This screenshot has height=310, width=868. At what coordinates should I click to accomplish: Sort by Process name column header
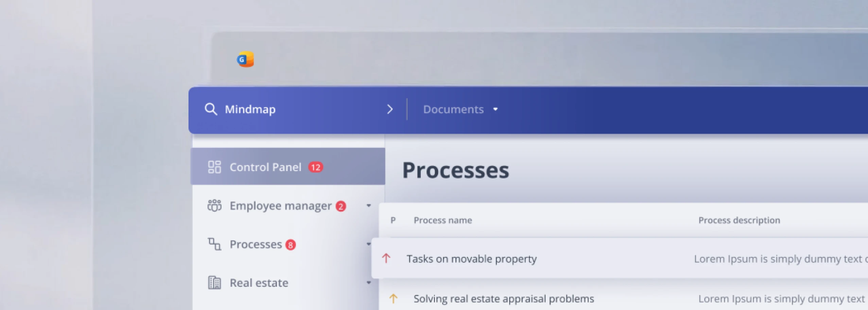[x=442, y=220]
